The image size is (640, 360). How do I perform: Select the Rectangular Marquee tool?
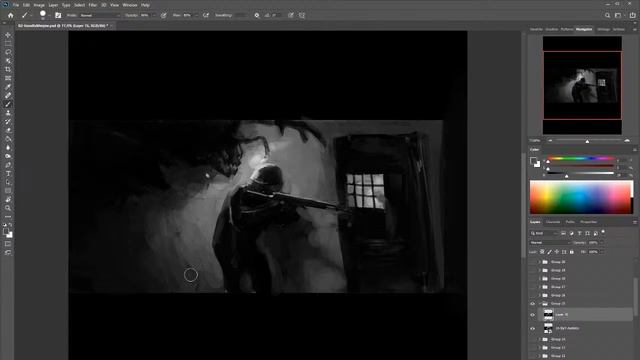point(8,44)
